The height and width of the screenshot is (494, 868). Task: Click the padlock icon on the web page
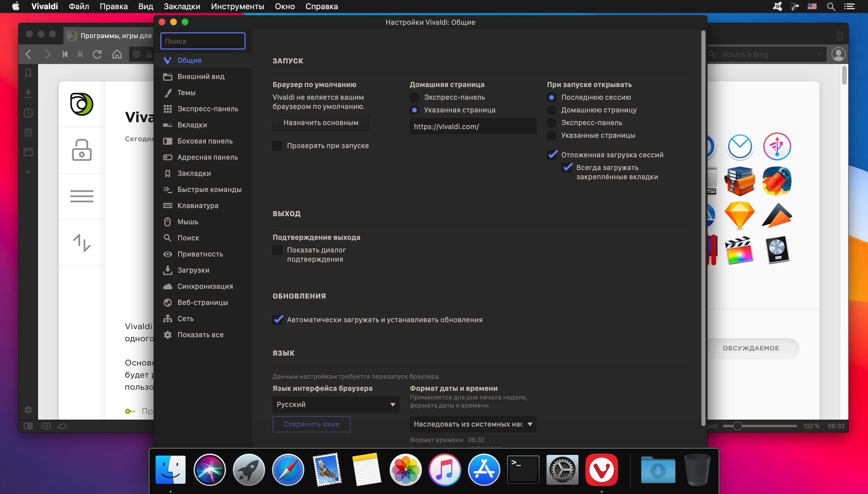pos(81,150)
